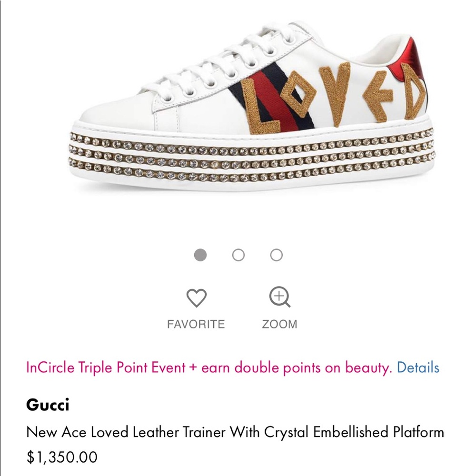This screenshot has height=476, width=476.
Task: Select the first carousel dot
Action: click(x=200, y=255)
